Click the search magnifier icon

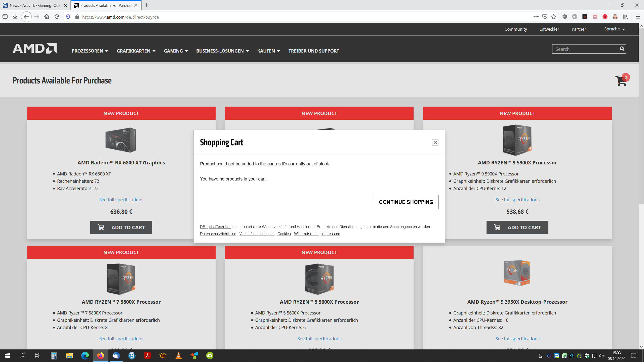pyautogui.click(x=622, y=49)
